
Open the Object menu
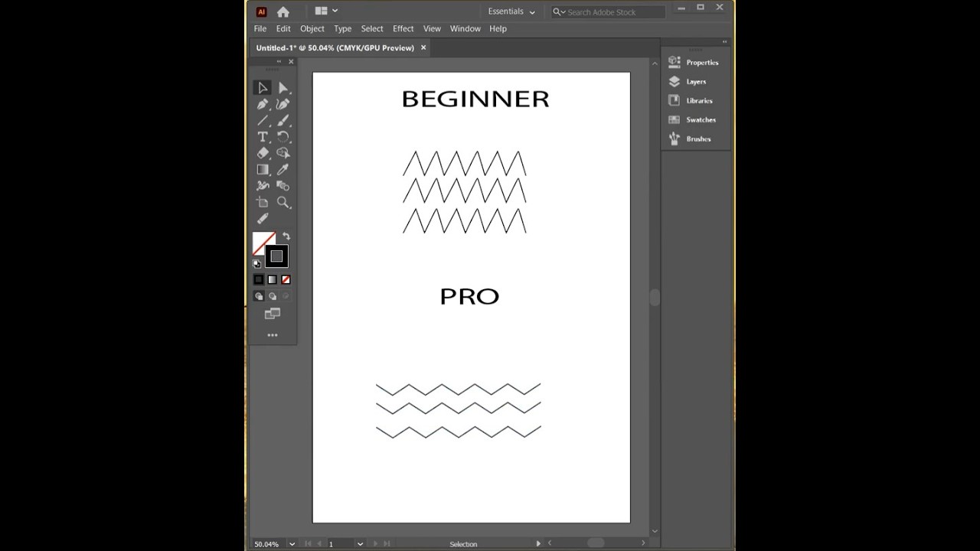pyautogui.click(x=312, y=28)
